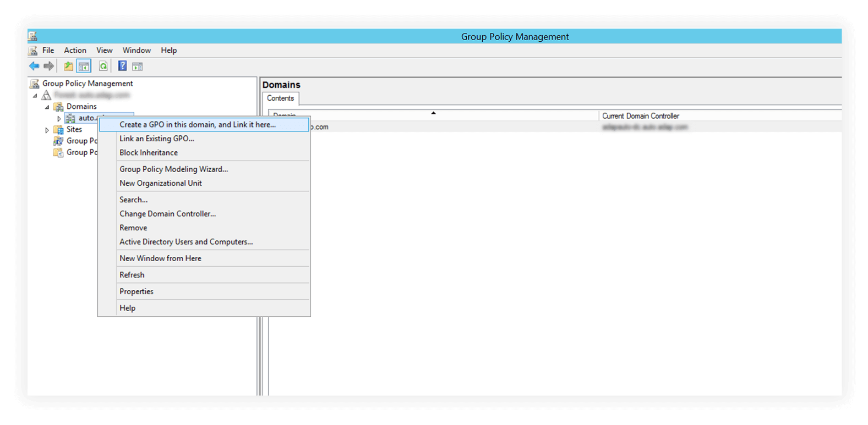
Task: Select the Sites label in the tree
Action: tap(74, 130)
